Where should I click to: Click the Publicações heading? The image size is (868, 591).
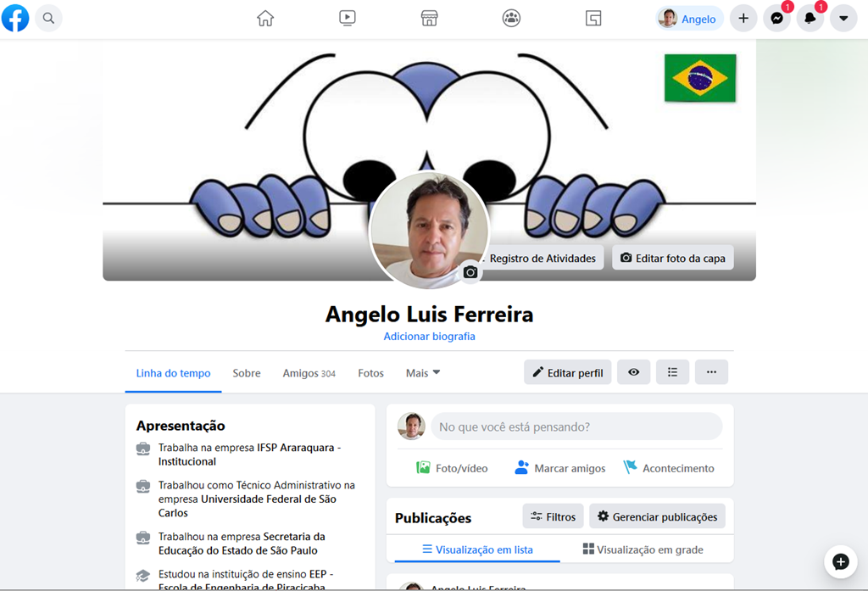point(433,518)
